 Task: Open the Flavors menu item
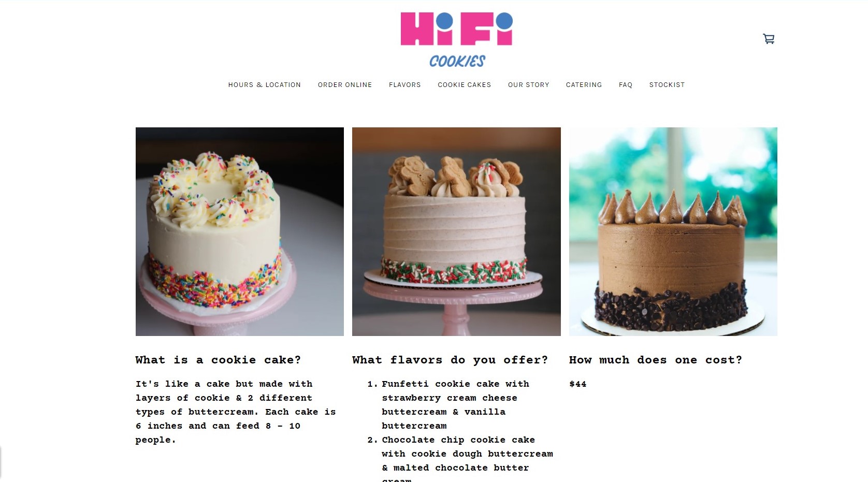coord(405,85)
